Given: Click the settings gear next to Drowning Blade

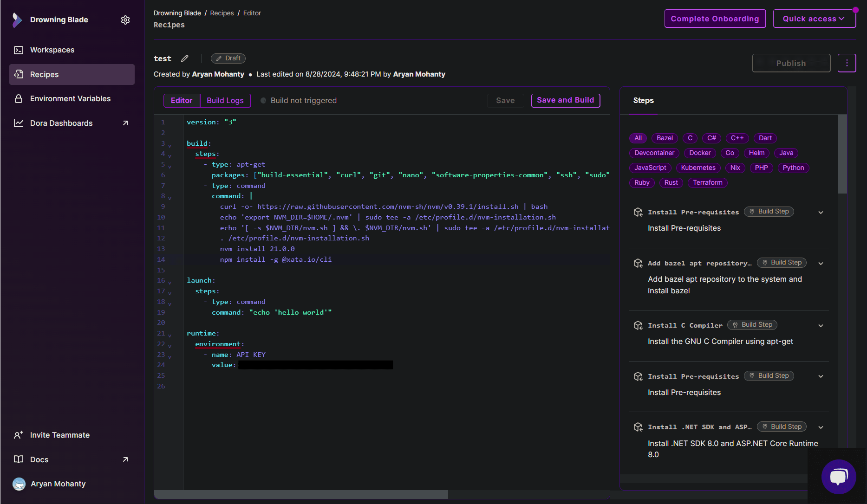Looking at the screenshot, I should click(125, 19).
